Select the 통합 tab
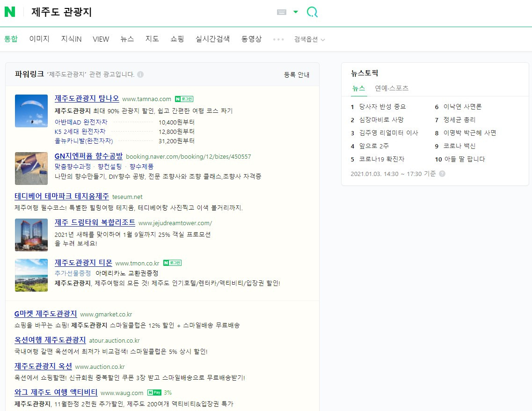This screenshot has width=532, height=411. [11, 39]
